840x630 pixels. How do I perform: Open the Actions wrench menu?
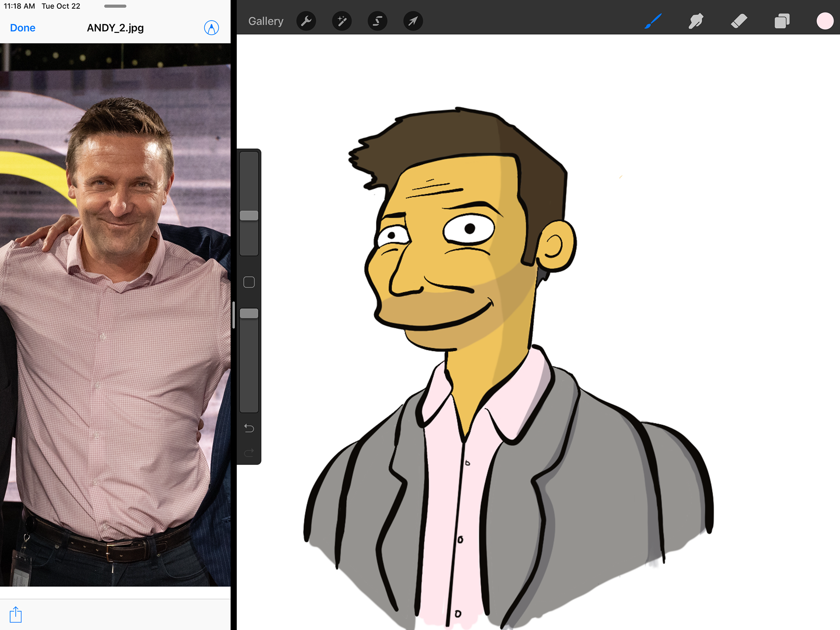(x=306, y=21)
